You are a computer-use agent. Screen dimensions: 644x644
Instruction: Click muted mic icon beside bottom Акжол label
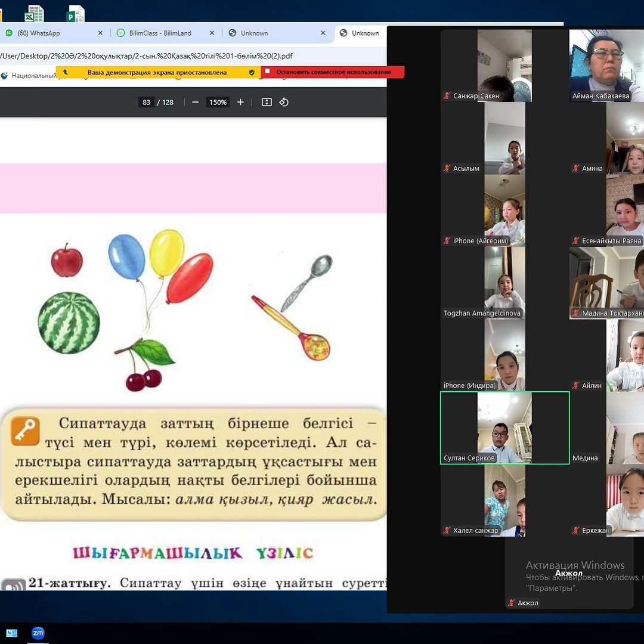point(512,603)
